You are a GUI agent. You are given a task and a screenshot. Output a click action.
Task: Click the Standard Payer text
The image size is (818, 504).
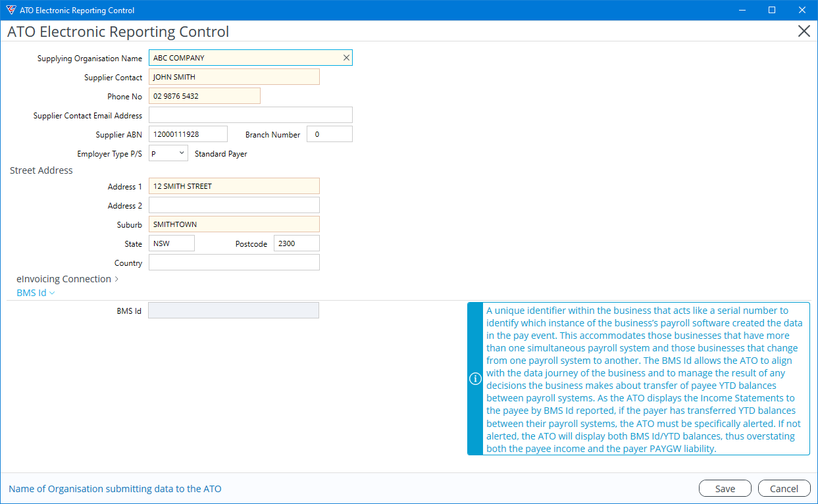point(221,154)
